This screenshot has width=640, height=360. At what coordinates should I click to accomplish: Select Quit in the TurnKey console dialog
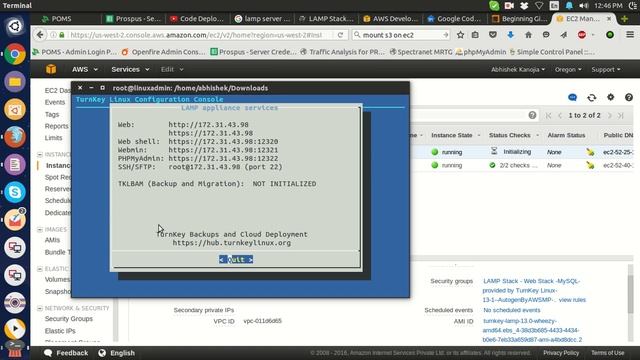[x=236, y=259]
